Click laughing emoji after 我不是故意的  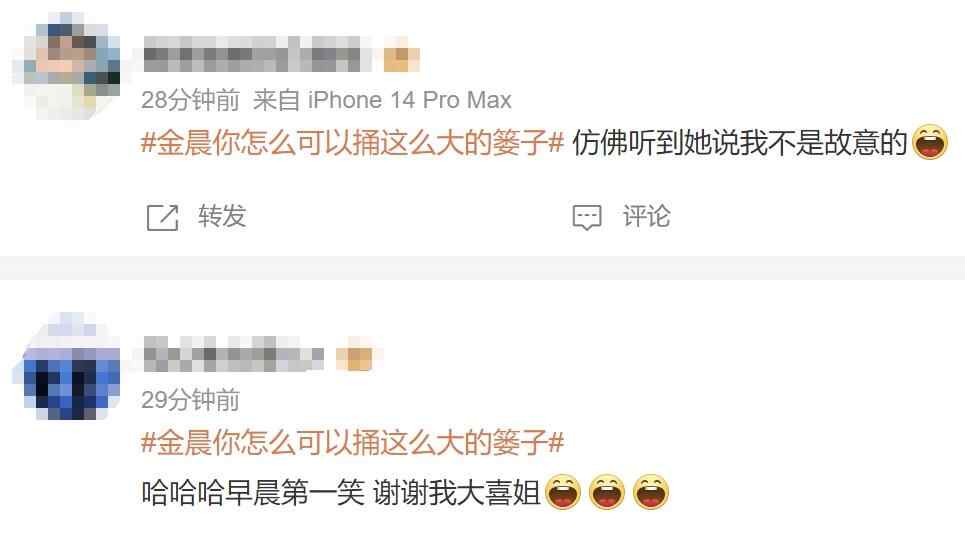coord(929,142)
